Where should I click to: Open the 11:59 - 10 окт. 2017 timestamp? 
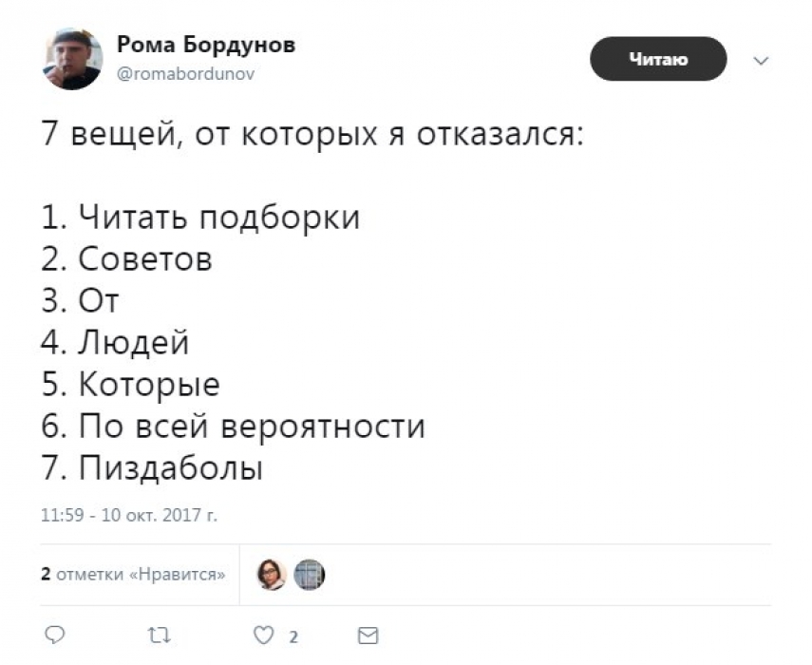(x=129, y=517)
